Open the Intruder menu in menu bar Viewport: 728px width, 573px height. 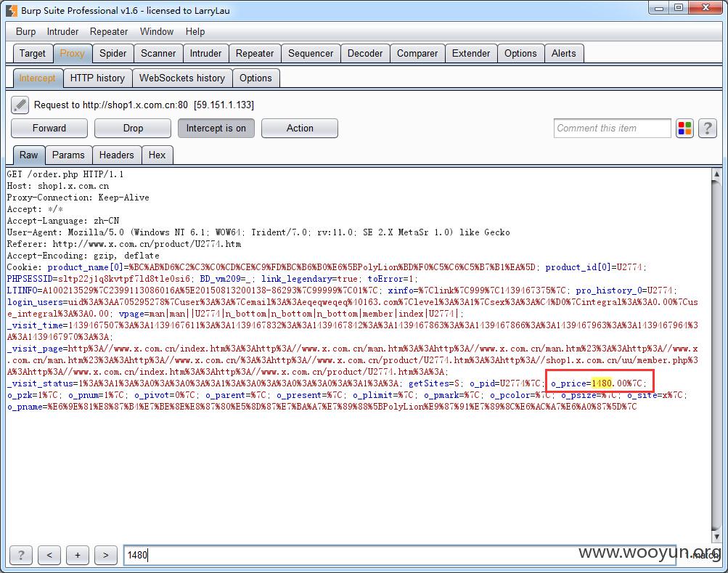(62, 32)
